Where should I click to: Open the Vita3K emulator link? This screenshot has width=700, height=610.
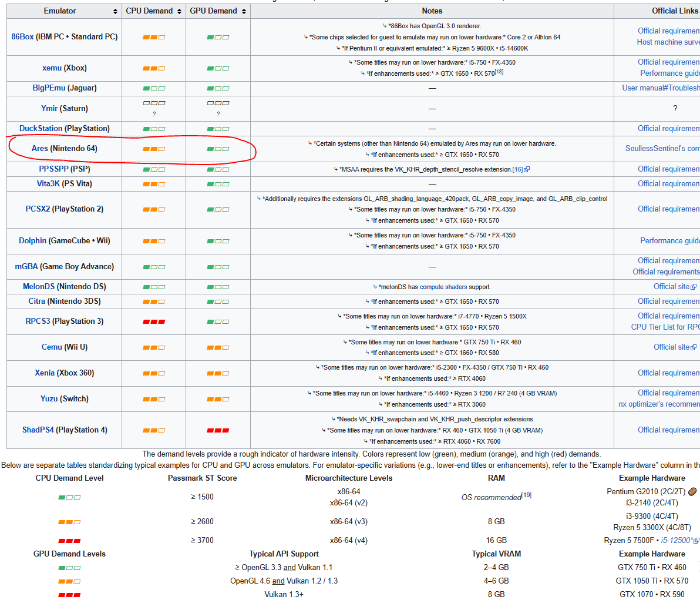[x=48, y=184]
